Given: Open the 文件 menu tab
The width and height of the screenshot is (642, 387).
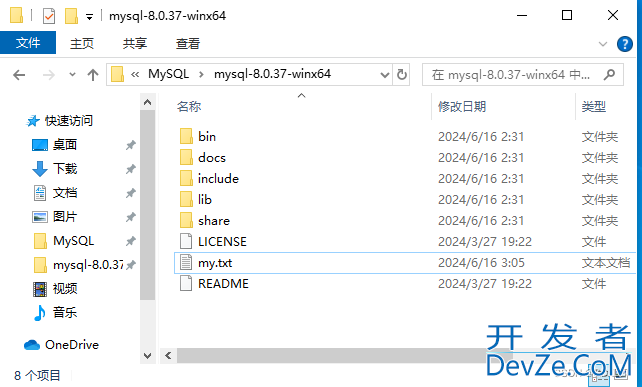Looking at the screenshot, I should [28, 43].
